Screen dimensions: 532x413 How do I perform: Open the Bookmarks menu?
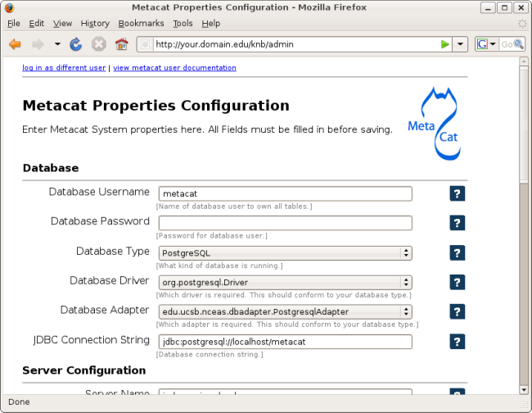(141, 24)
